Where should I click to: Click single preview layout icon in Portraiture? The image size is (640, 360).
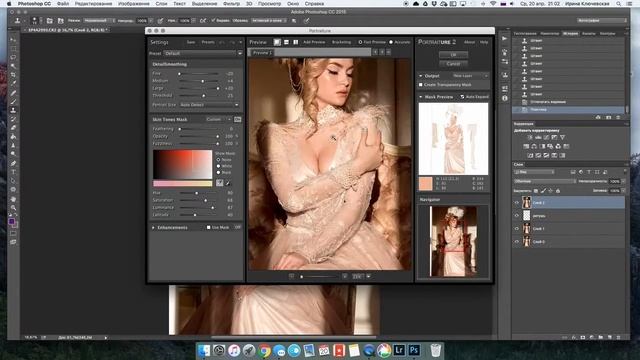[x=277, y=42]
